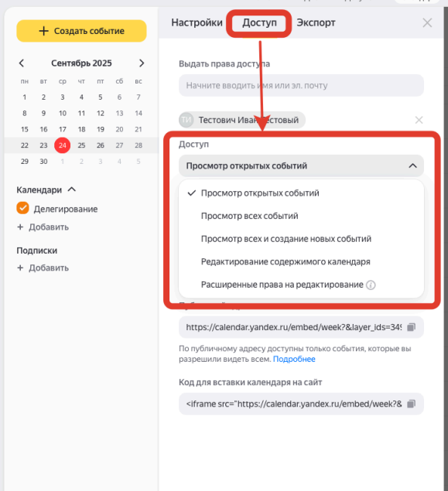Close the calendar settings panel
The image size is (448, 491).
click(427, 23)
